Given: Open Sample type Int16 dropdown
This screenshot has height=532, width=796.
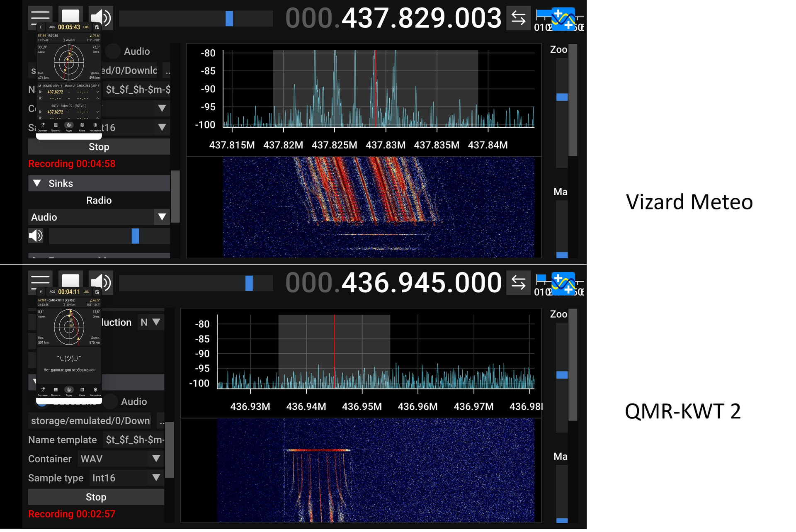Looking at the screenshot, I should (x=126, y=478).
